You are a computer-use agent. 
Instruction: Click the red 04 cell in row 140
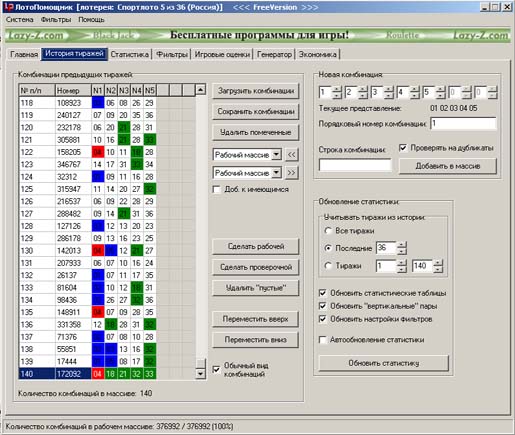pos(97,374)
